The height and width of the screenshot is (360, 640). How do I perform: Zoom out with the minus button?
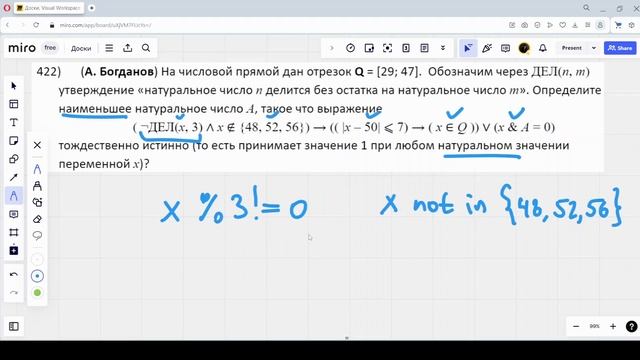tap(576, 326)
